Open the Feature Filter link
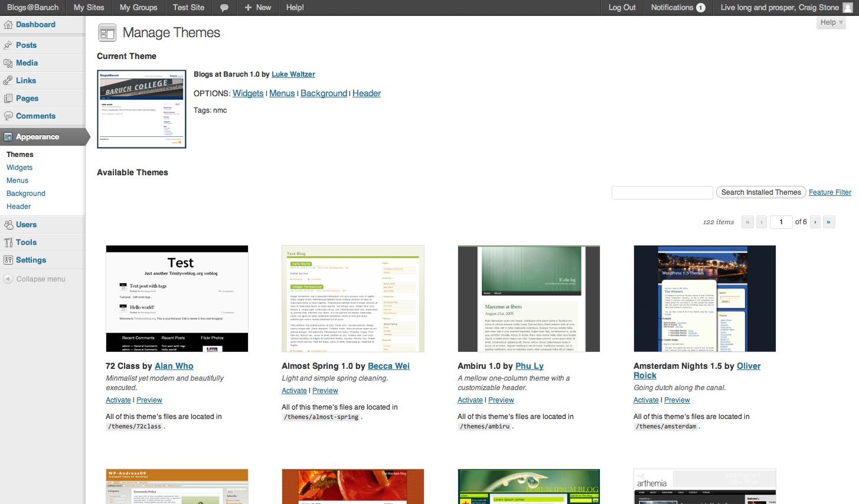The width and height of the screenshot is (859, 504). pyautogui.click(x=830, y=192)
